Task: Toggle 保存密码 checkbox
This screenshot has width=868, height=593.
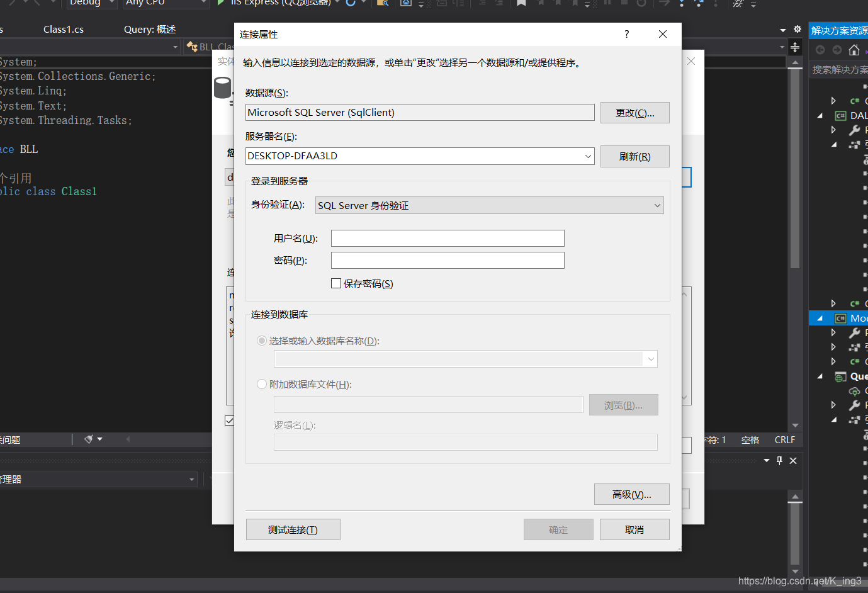Action: (336, 283)
